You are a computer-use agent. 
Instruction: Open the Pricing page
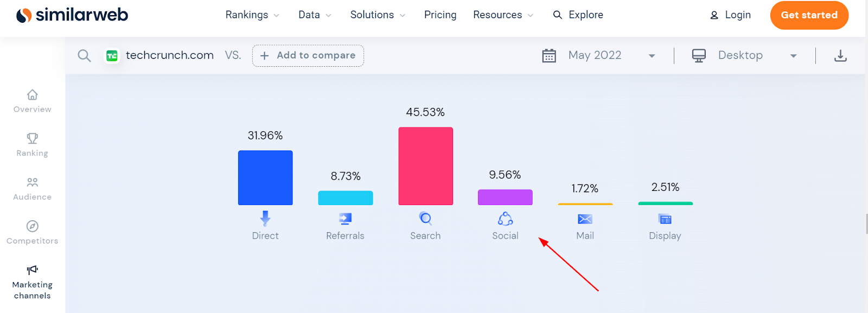[x=440, y=15]
